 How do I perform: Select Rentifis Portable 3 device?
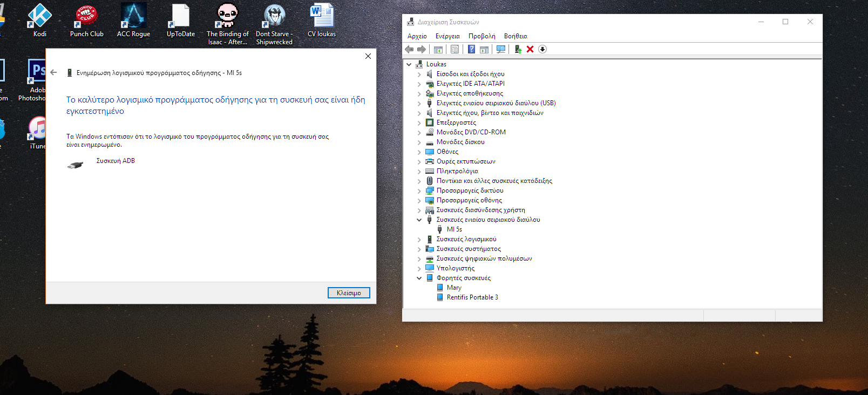(472, 297)
